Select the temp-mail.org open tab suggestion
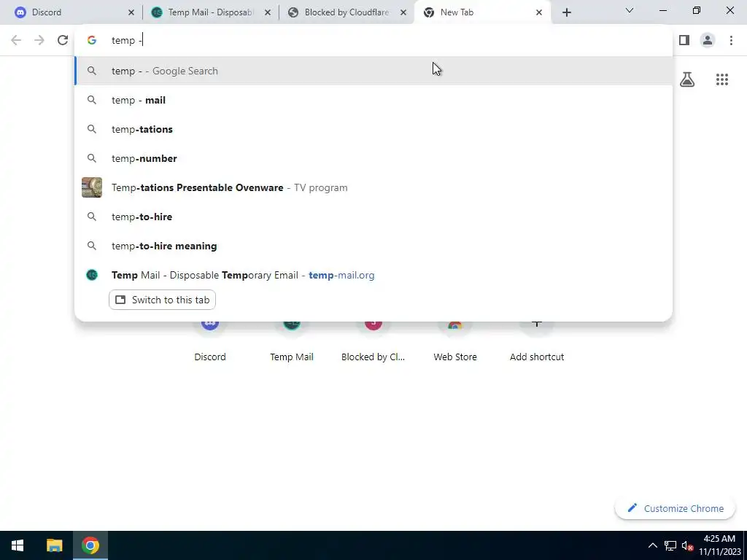The height and width of the screenshot is (560, 747). (373, 275)
